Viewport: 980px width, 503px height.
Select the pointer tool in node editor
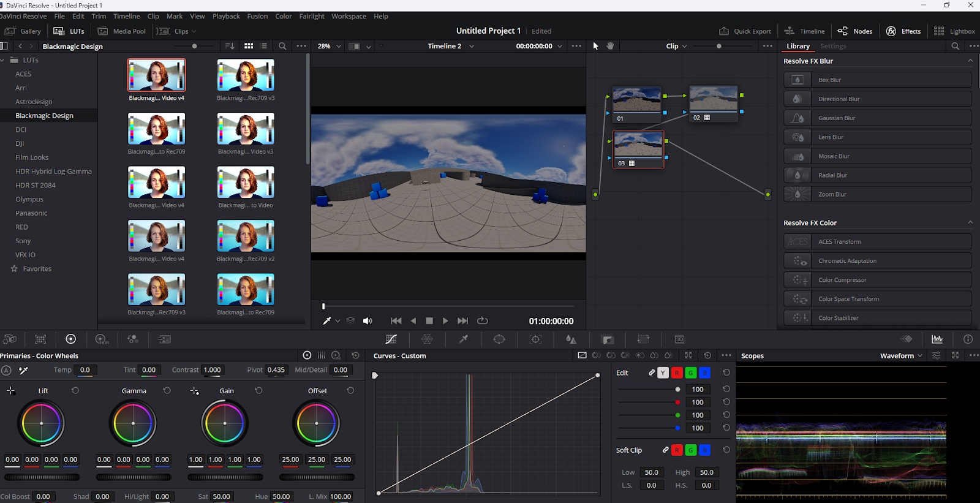tap(595, 46)
